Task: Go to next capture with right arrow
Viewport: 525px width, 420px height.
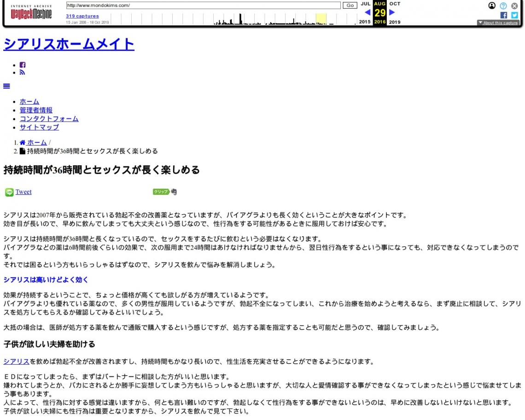Action: pyautogui.click(x=392, y=12)
